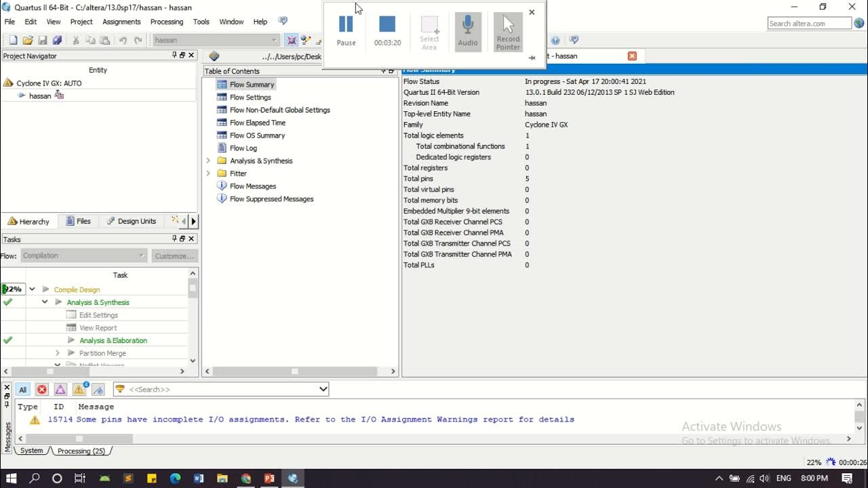Show only error messages filter
This screenshot has height=488, width=868.
pos(42,389)
